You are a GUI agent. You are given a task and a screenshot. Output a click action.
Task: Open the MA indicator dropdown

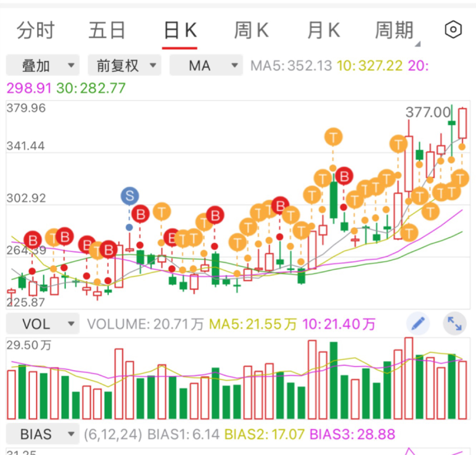point(206,65)
